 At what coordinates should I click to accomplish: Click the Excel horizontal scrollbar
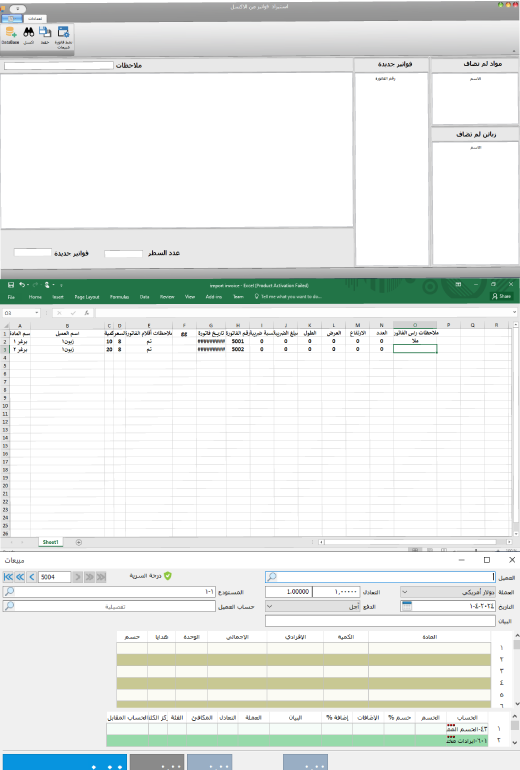[x=410, y=542]
